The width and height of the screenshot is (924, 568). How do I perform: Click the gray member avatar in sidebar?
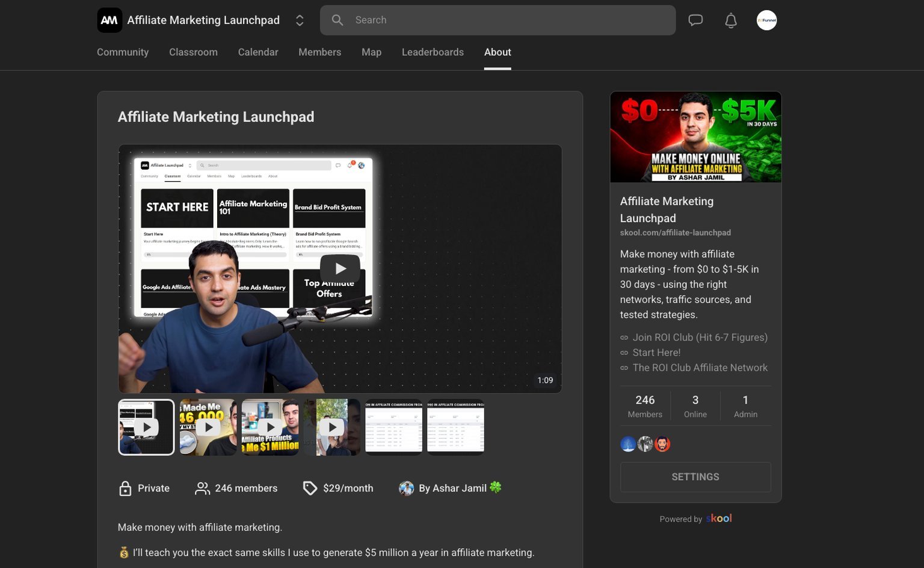coord(645,444)
